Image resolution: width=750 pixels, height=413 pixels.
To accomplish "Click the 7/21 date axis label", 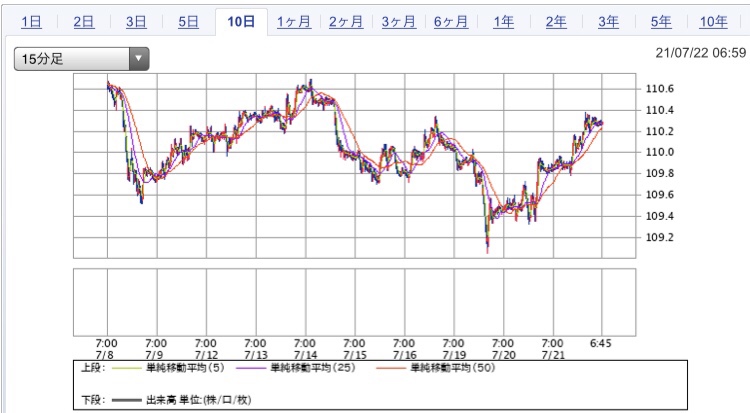I will coord(553,355).
